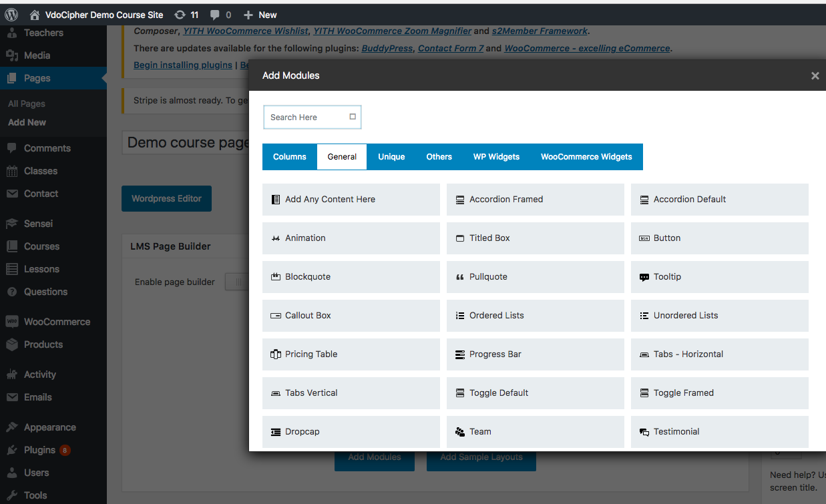Close the Add Modules dialog
Screen dimensions: 826x504
tap(815, 75)
